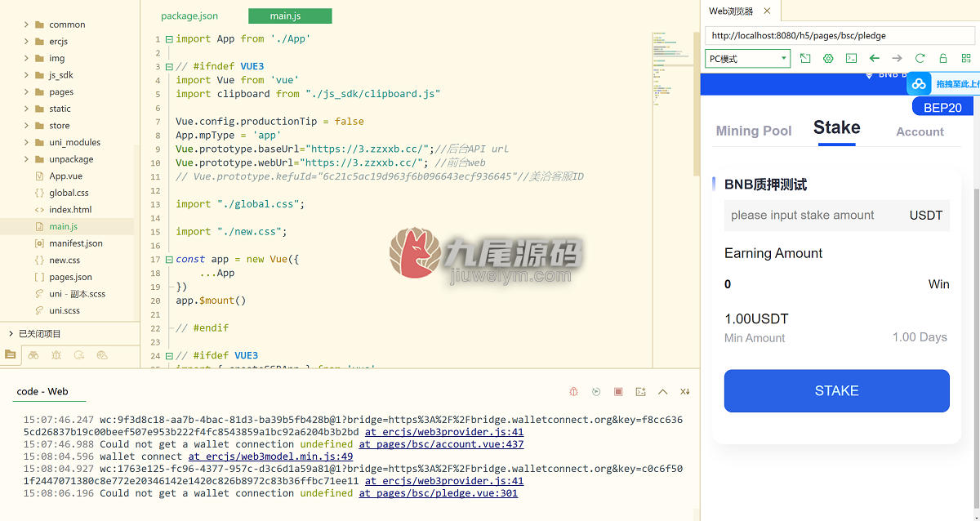The height and width of the screenshot is (521, 980).
Task: Click the fourth sidebar bottom icon
Action: click(79, 354)
